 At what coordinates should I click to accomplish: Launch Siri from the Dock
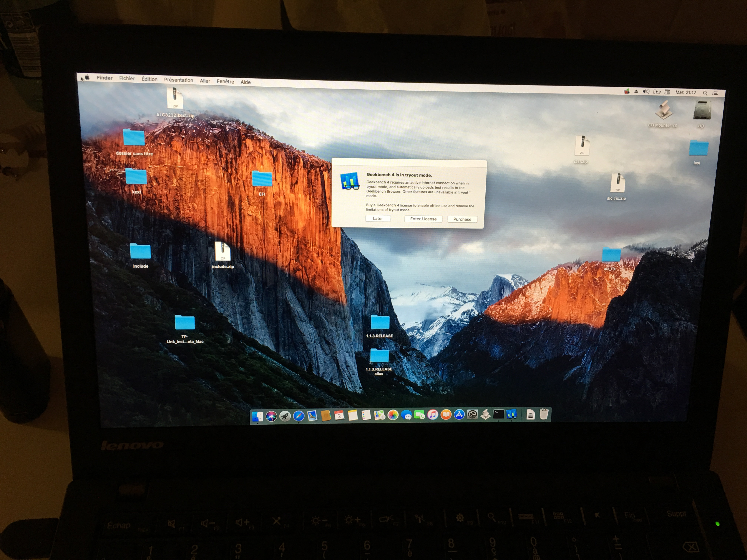(x=271, y=416)
